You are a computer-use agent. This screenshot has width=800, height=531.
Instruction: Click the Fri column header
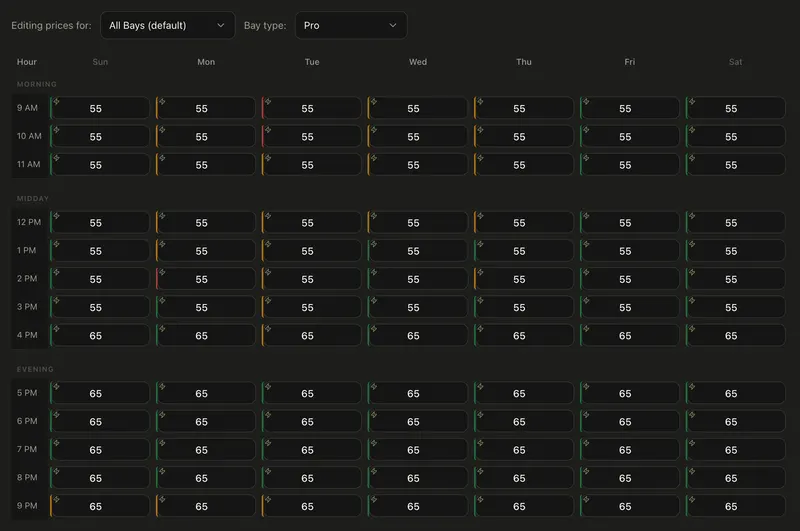click(x=630, y=62)
